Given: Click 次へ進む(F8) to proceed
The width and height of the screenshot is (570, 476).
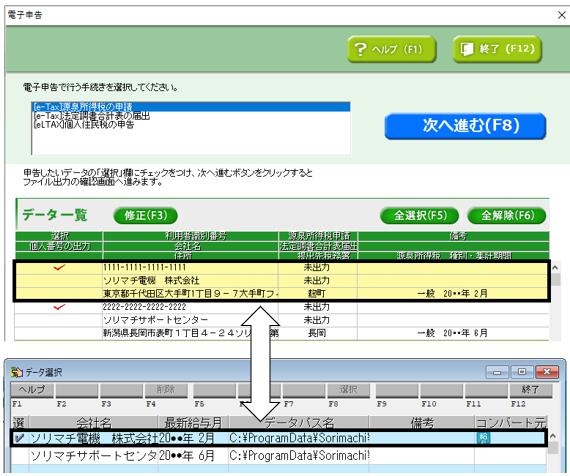Looking at the screenshot, I should point(465,126).
